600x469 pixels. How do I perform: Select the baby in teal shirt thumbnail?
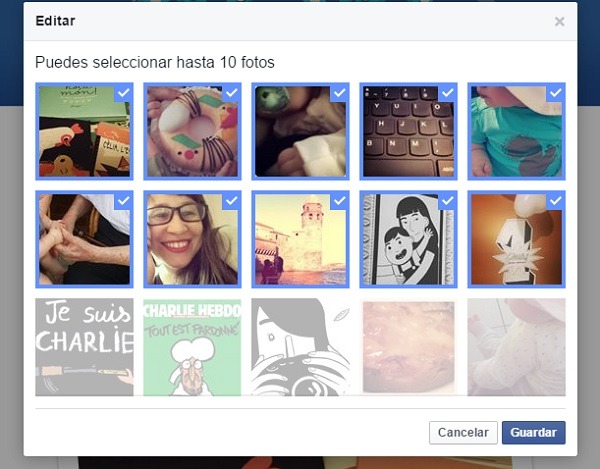(x=516, y=131)
